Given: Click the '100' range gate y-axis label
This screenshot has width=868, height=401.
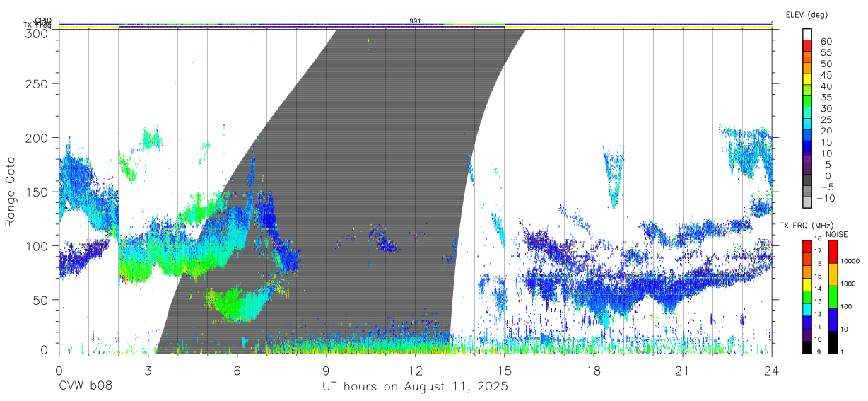Looking at the screenshot, I should 38,245.
